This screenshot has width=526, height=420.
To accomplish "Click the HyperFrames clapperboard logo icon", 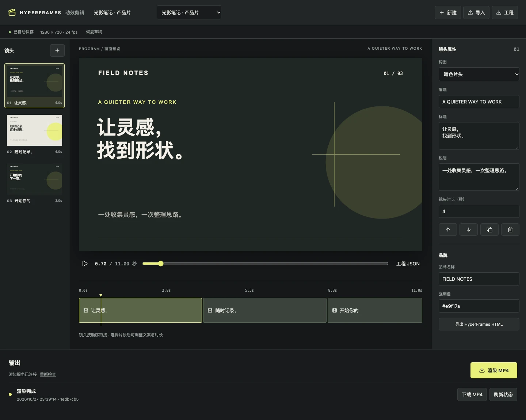I will [x=12, y=12].
